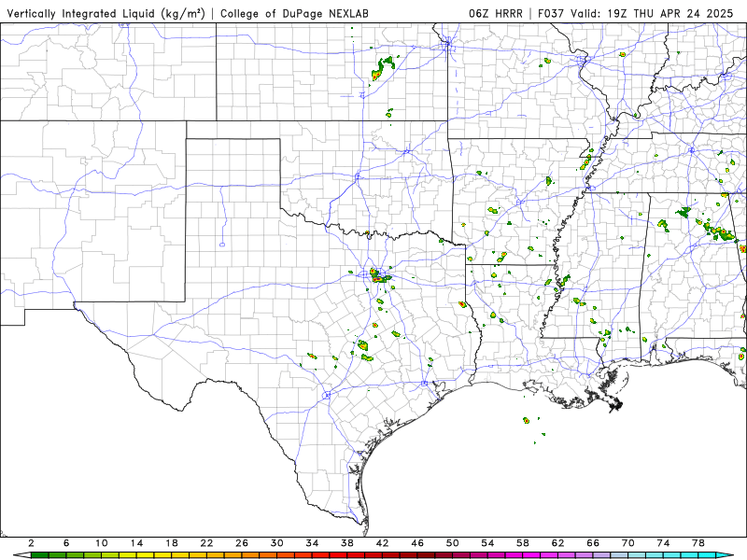747x560 pixels.
Task: Click the color scale label '62'
Action: point(558,543)
